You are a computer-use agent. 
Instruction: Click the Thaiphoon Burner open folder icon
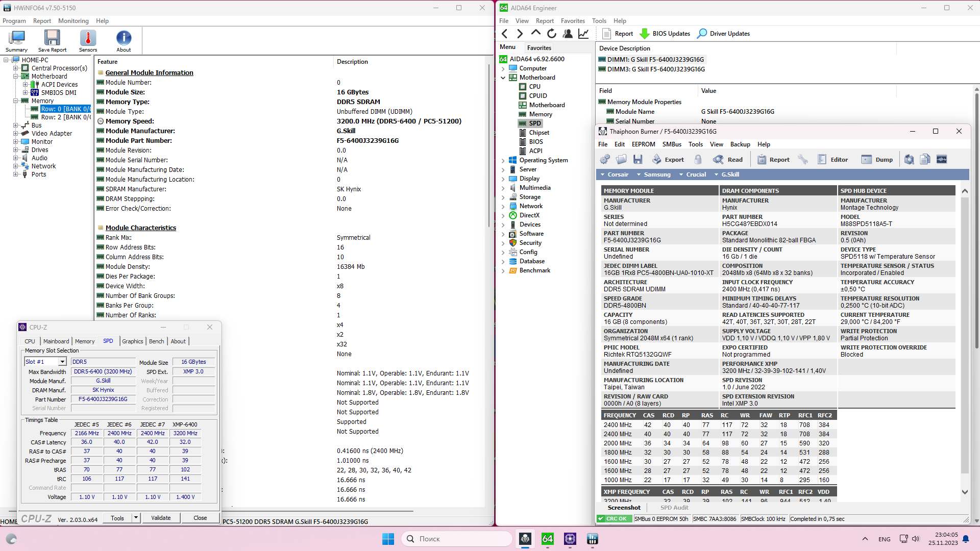tap(621, 160)
